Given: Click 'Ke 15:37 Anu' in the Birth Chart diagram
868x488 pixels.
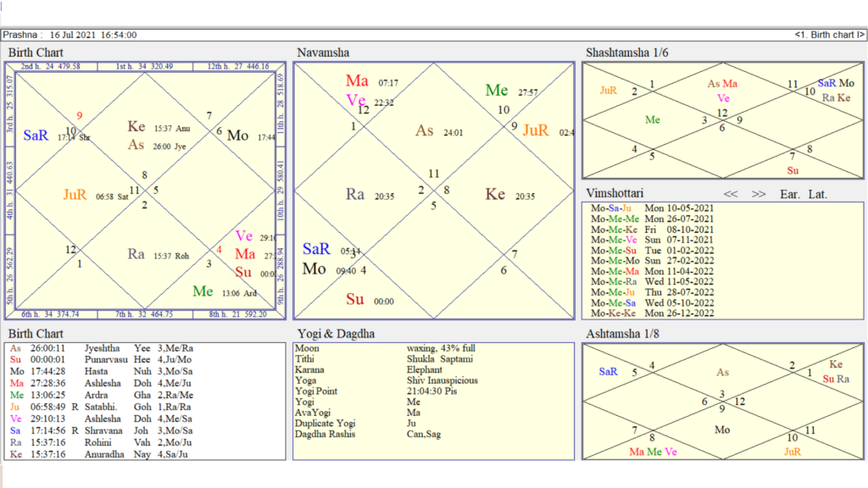Looking at the screenshot, I should (x=159, y=127).
